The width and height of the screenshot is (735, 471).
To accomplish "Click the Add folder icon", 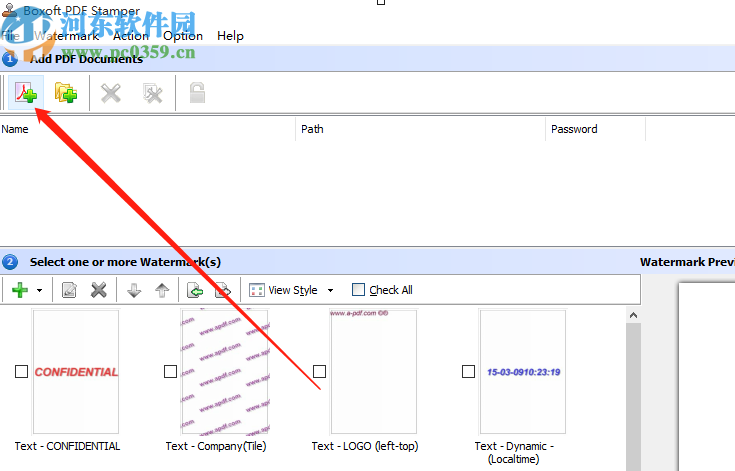I will point(66,93).
